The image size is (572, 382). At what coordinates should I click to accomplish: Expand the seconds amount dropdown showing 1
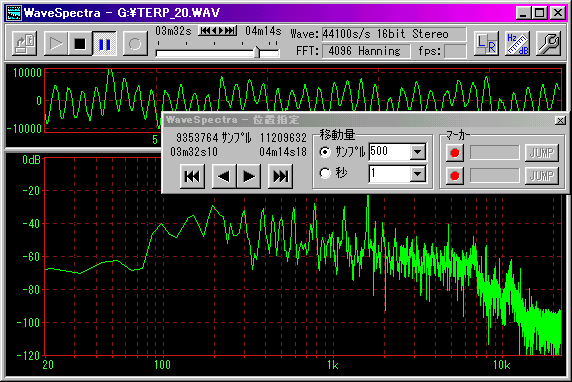[418, 174]
